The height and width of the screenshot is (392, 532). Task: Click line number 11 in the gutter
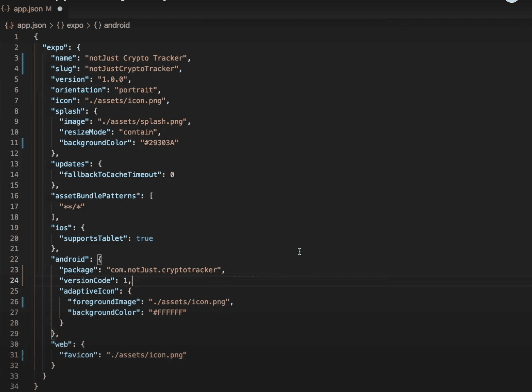point(15,143)
